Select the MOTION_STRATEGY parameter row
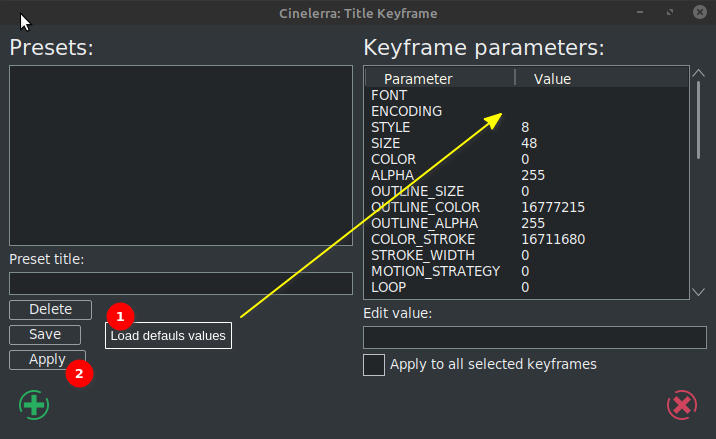Image resolution: width=716 pixels, height=439 pixels. pos(435,271)
